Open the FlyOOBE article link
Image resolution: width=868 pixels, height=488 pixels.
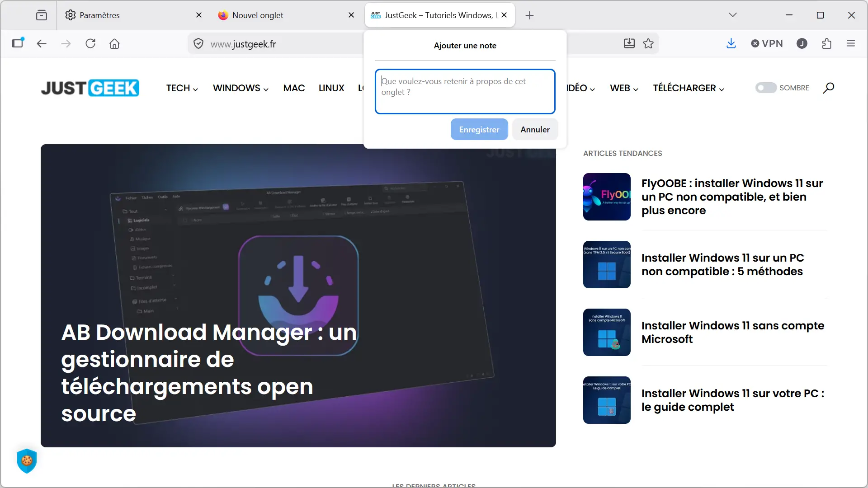point(732,197)
